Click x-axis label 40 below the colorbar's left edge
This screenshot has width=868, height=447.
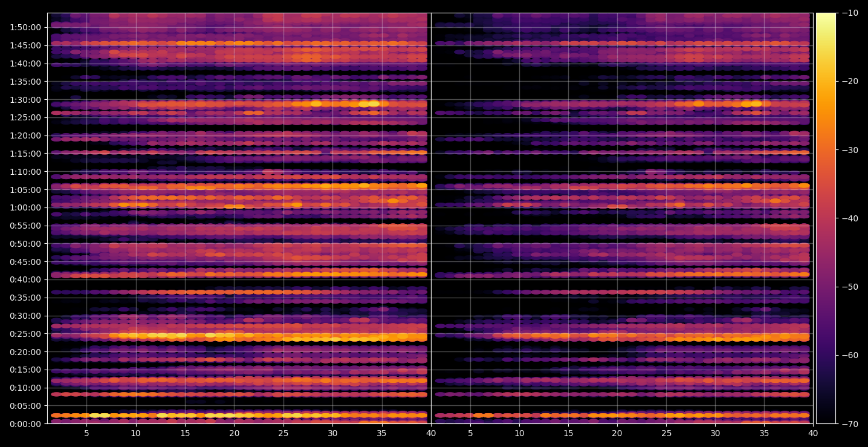(x=813, y=434)
